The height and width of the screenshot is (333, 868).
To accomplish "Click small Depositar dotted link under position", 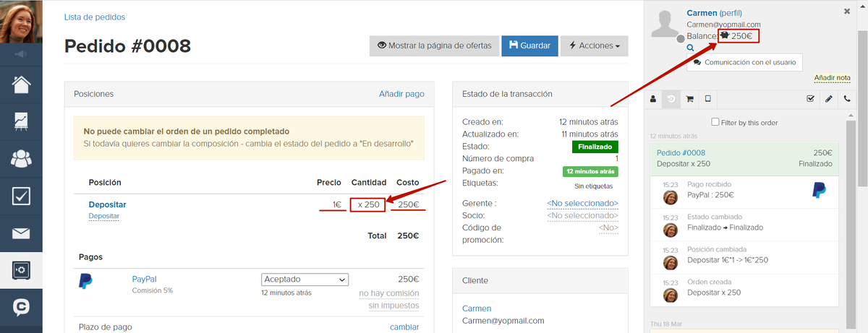I will click(103, 216).
